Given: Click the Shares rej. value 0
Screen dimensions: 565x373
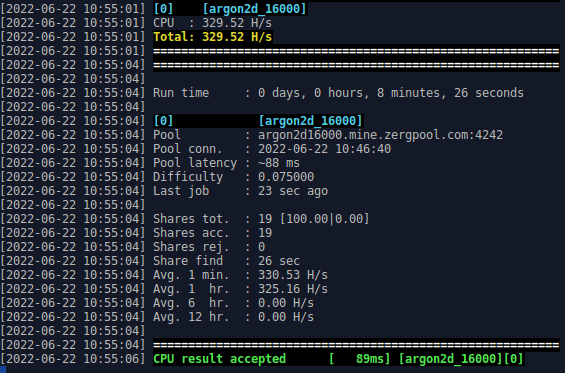Looking at the screenshot, I should point(262,247).
